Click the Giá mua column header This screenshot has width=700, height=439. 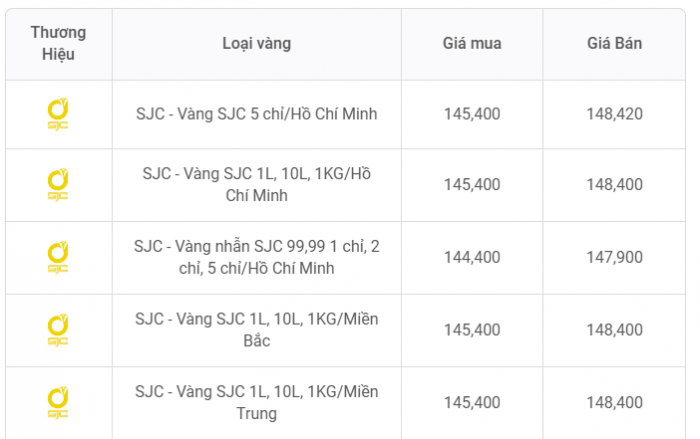click(x=472, y=43)
